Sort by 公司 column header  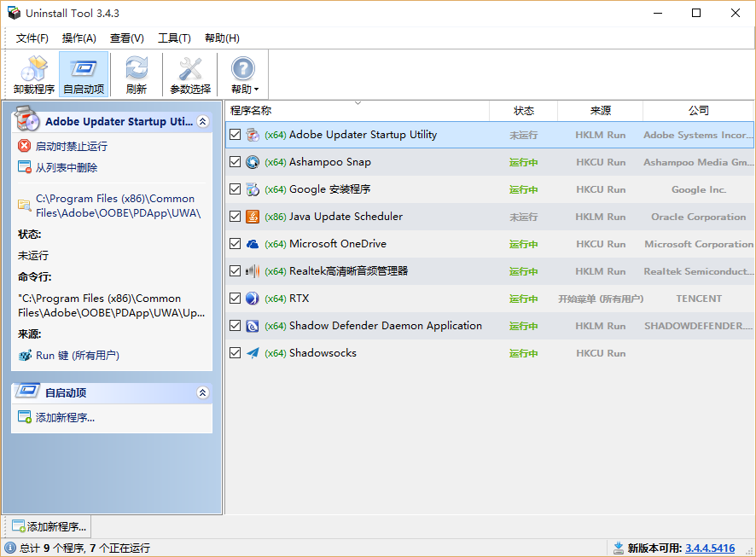point(698,110)
